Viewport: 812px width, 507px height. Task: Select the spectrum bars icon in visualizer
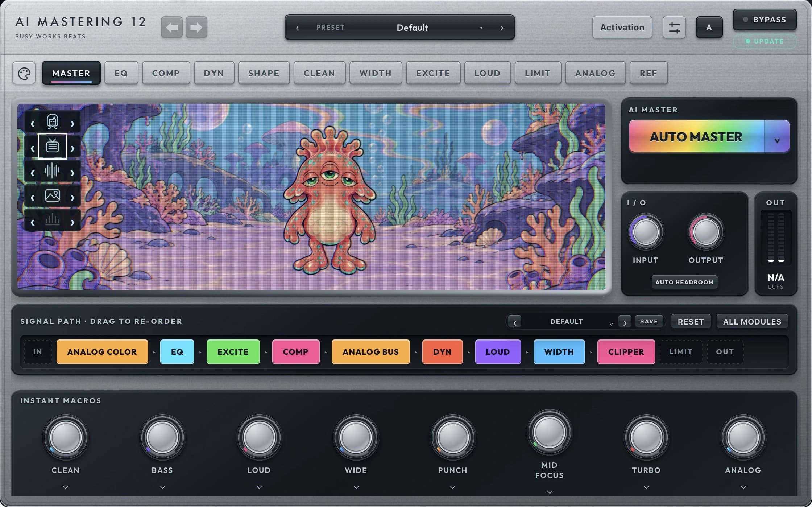pos(53,220)
